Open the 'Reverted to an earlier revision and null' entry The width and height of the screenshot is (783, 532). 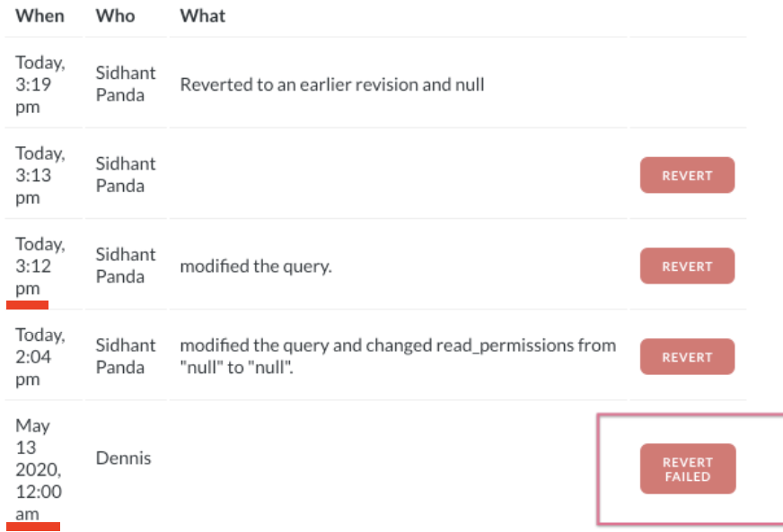(332, 84)
